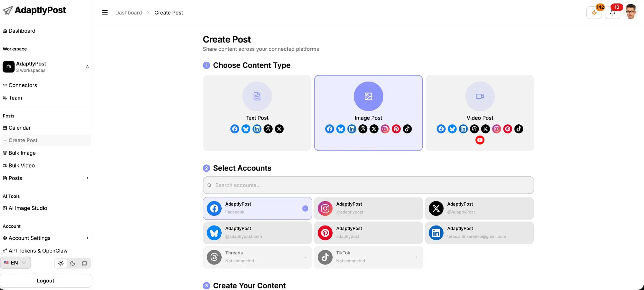Click the search magnifier icon in accounts search
This screenshot has width=644, height=290.
[x=209, y=185]
